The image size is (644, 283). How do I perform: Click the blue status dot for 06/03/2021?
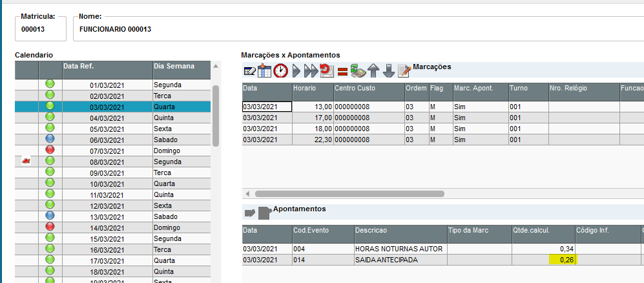tap(50, 139)
